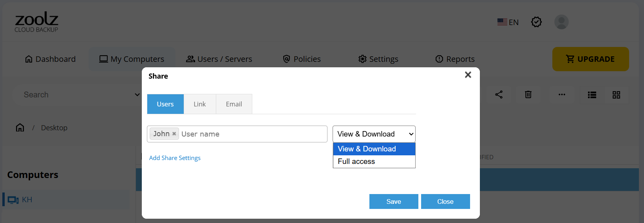Expand the permission dropdown showing View & Download
Viewport: 644px width, 223px height.
(x=374, y=134)
